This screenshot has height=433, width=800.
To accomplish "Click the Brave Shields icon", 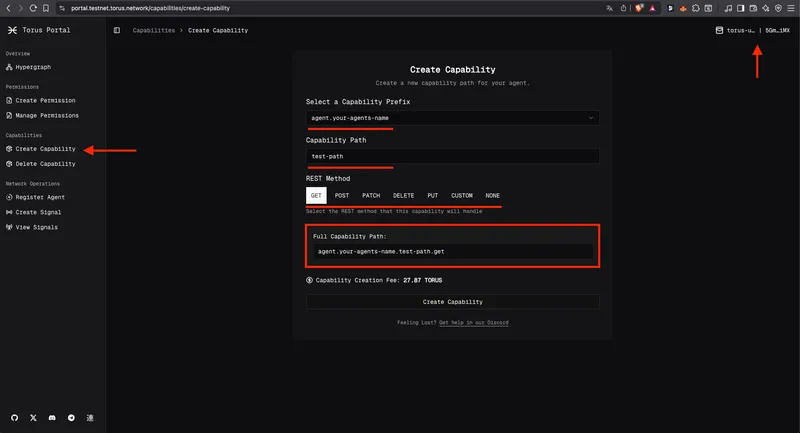I will tap(638, 7).
